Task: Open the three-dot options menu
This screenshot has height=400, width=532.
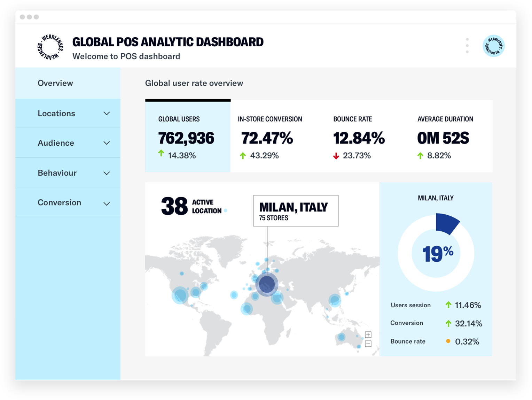Action: tap(467, 45)
